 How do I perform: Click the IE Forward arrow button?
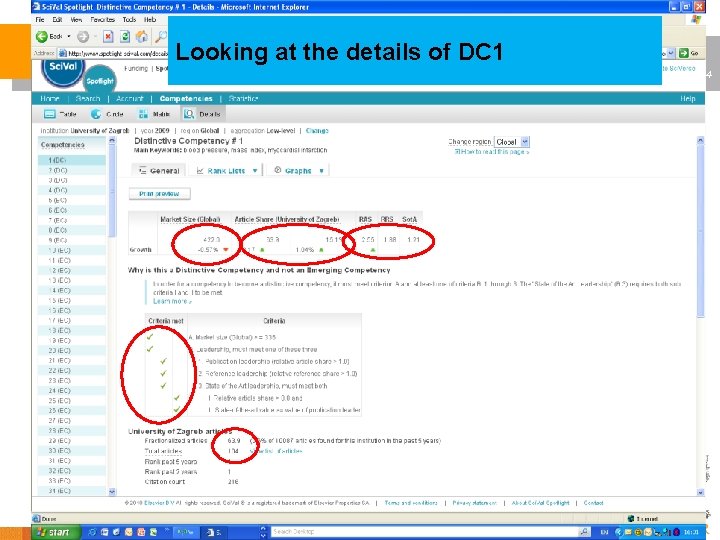click(83, 37)
